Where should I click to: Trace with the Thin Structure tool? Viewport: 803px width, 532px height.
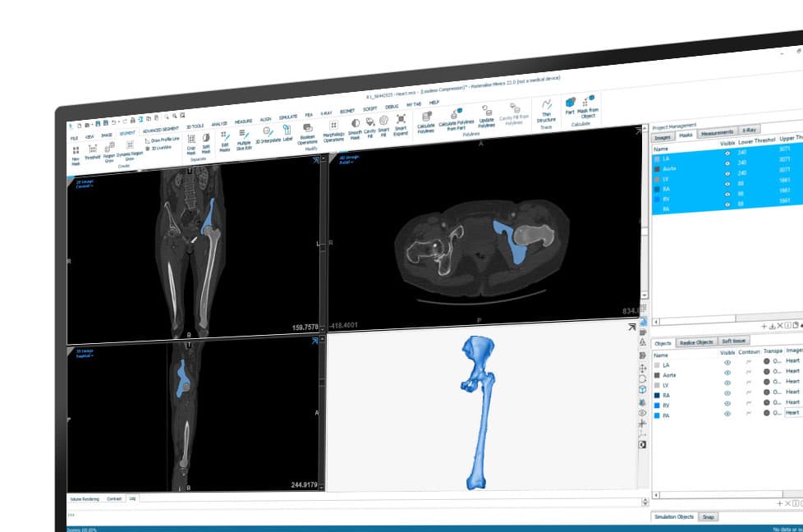[x=547, y=111]
